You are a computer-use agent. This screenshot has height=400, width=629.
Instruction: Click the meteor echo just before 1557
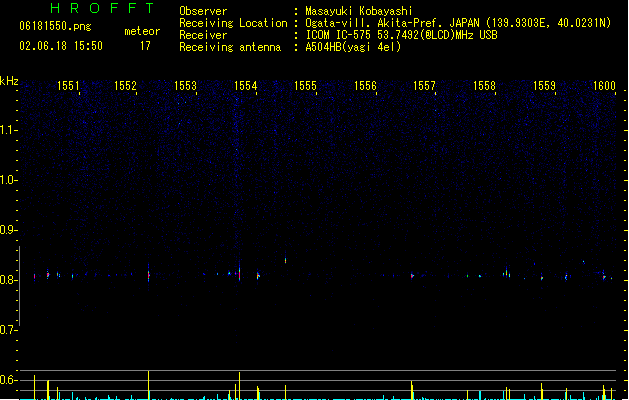[412, 276]
